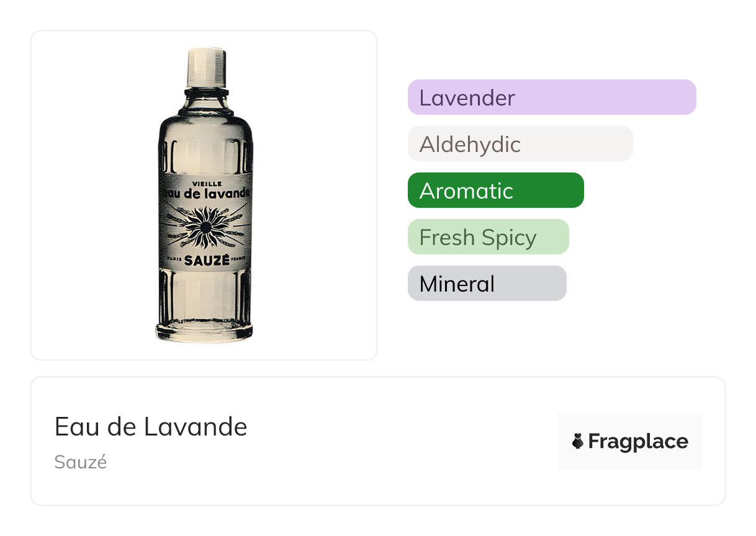Click the Fragplace bottle logo icon
This screenshot has width=756, height=536.
point(578,441)
